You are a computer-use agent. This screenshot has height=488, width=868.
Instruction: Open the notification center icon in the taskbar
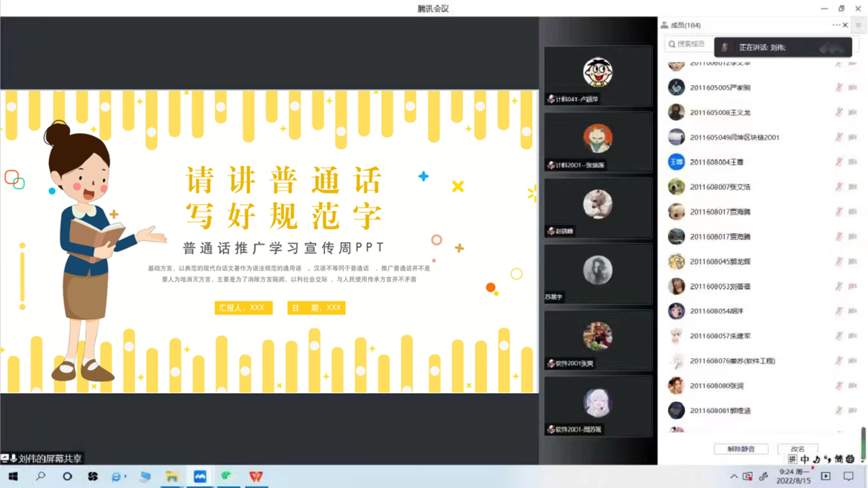849,476
